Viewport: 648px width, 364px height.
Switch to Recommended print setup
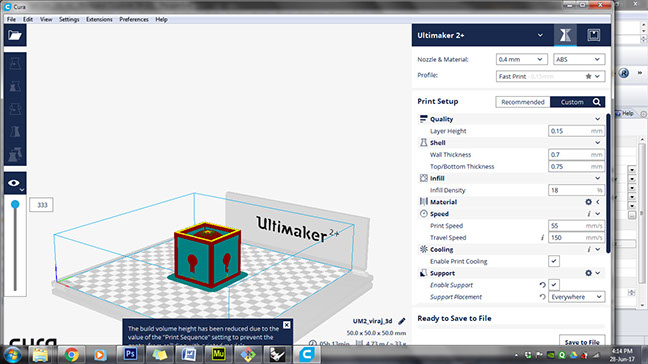click(523, 102)
